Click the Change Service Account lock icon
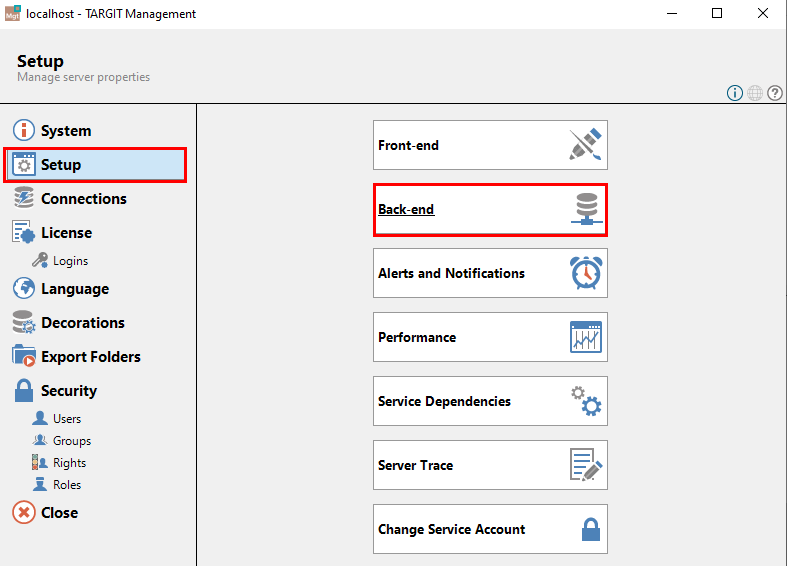 pos(591,529)
